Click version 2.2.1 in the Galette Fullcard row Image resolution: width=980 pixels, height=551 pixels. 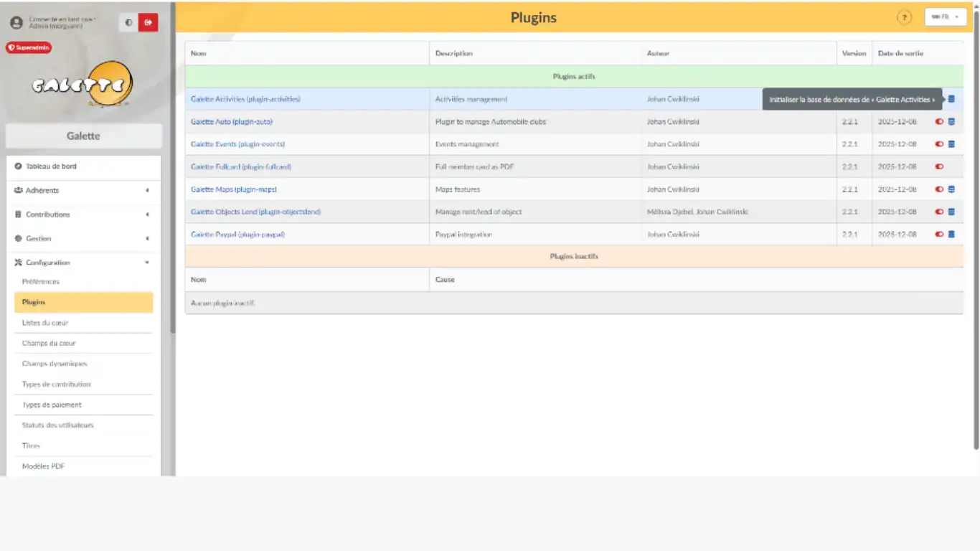(850, 167)
